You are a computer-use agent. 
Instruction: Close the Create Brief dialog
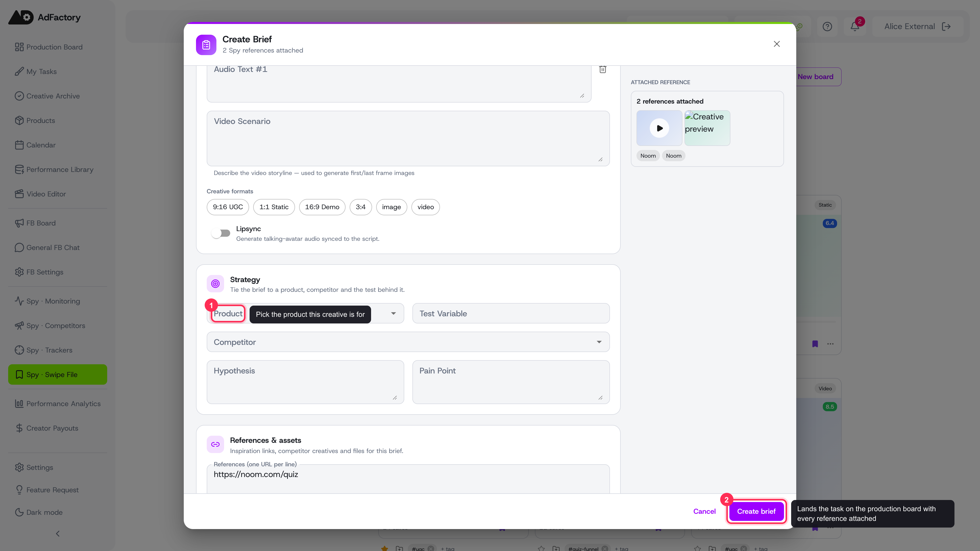(776, 44)
